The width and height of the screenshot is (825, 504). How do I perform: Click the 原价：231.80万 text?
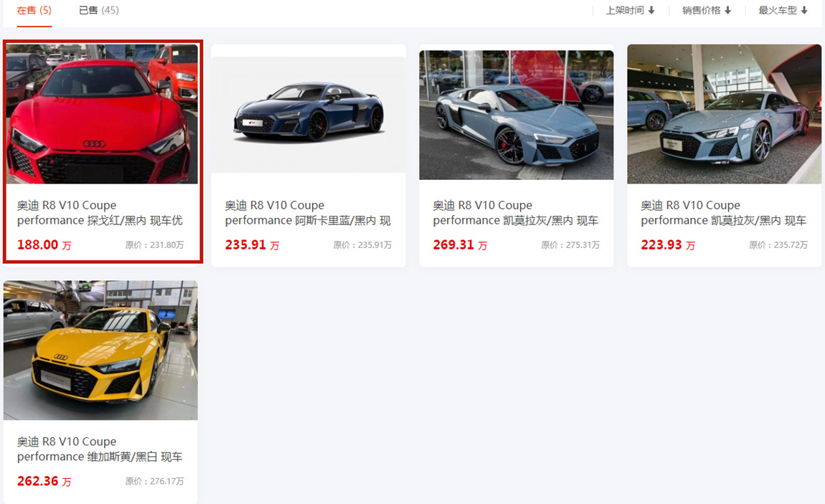pyautogui.click(x=155, y=245)
